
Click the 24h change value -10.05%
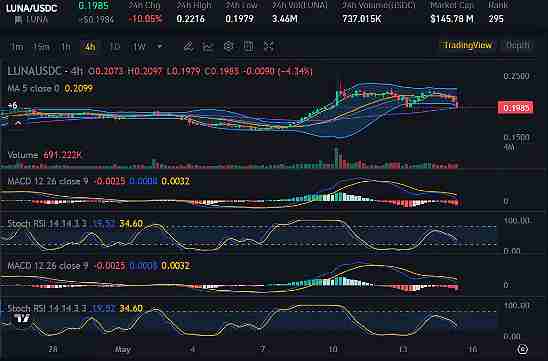(145, 19)
